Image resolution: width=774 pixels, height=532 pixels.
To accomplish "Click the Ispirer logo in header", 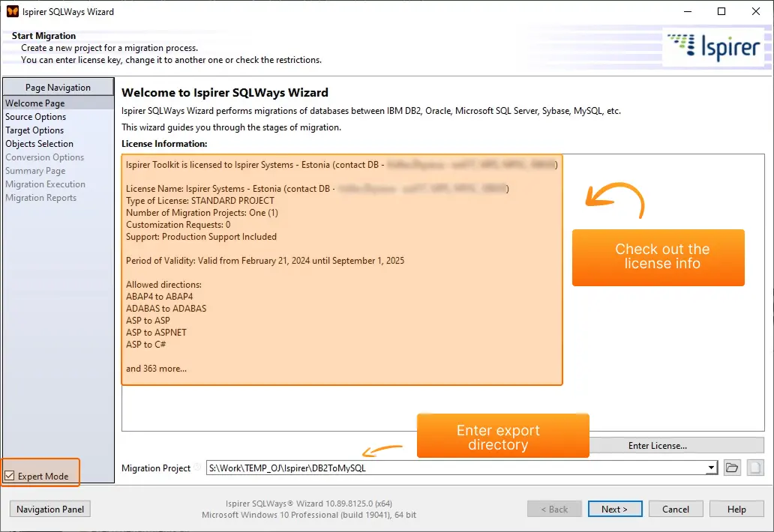I will [714, 46].
